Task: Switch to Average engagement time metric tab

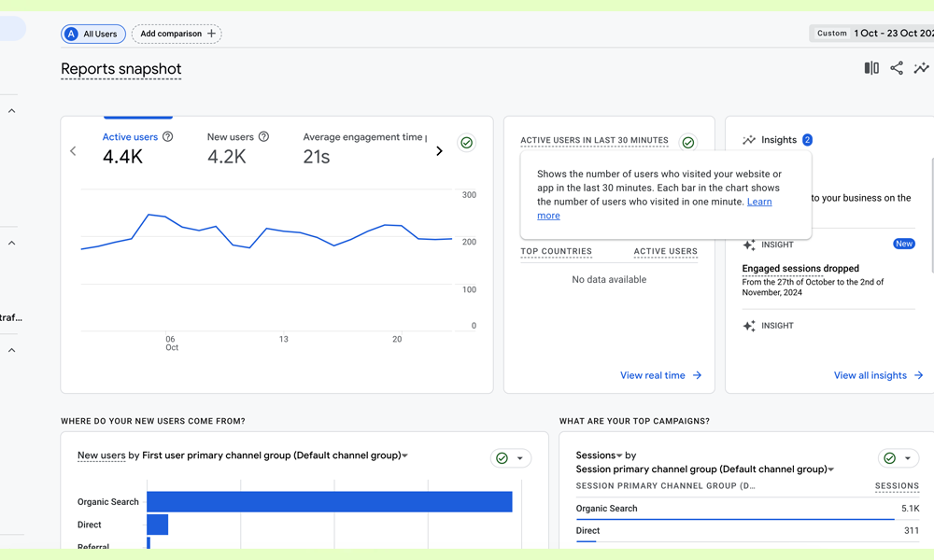Action: click(x=363, y=137)
